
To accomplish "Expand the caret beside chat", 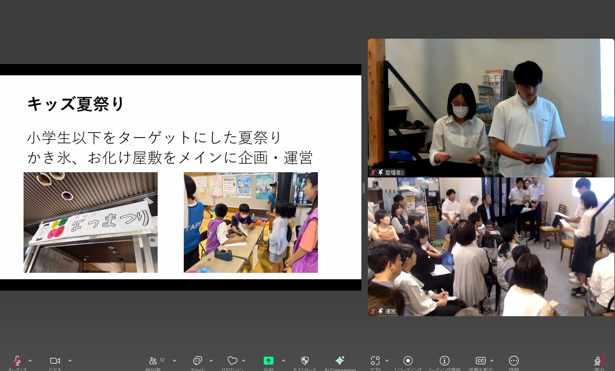I will point(211,360).
